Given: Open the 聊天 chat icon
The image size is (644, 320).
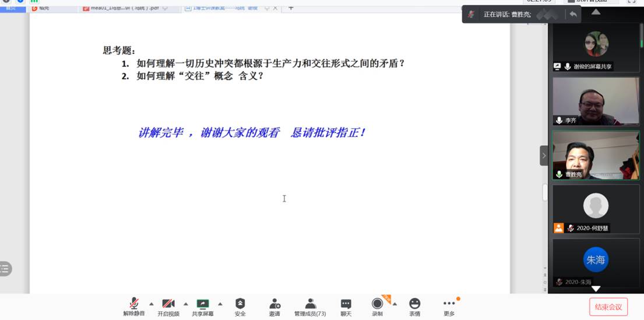Looking at the screenshot, I should pyautogui.click(x=346, y=306).
